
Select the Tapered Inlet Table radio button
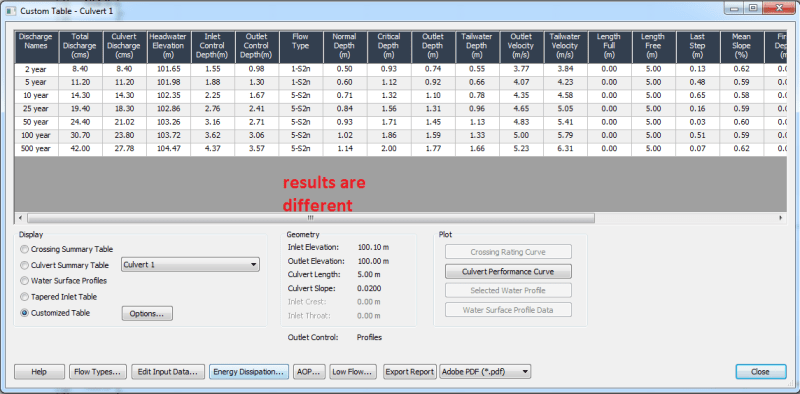pos(24,297)
